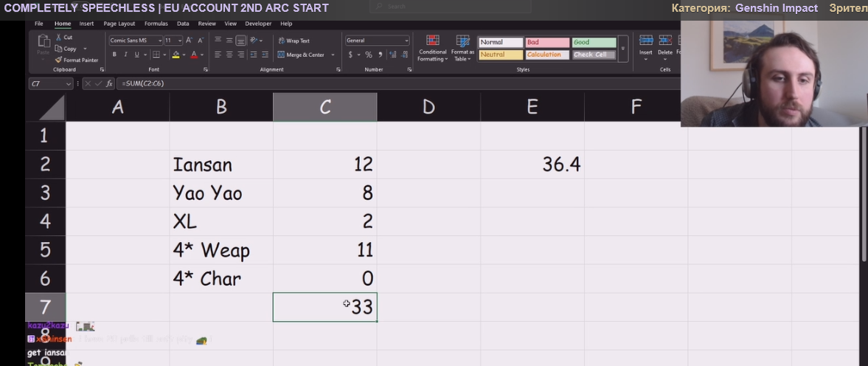Viewport: 868px width, 366px height.
Task: Apply cell borders icon
Action: (156, 55)
